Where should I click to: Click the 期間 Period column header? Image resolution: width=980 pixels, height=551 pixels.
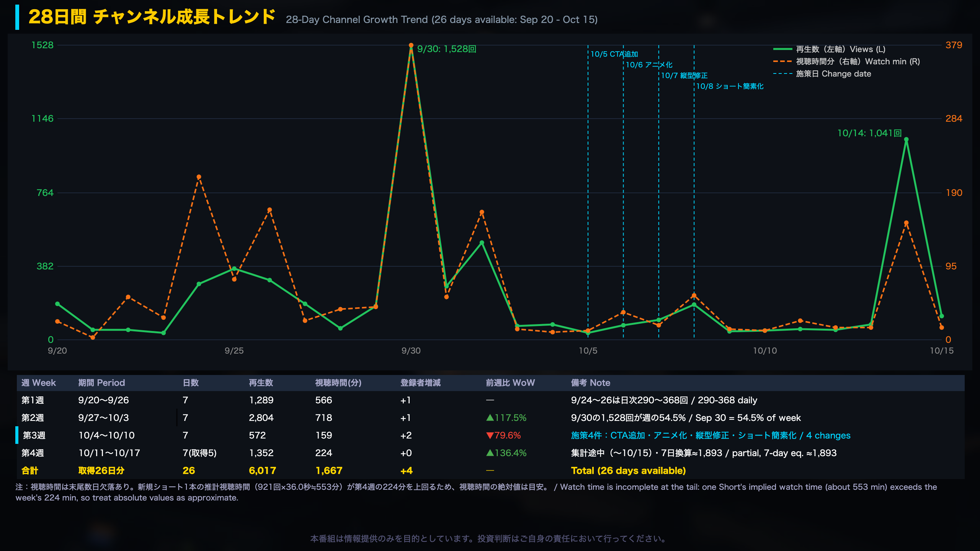(101, 383)
